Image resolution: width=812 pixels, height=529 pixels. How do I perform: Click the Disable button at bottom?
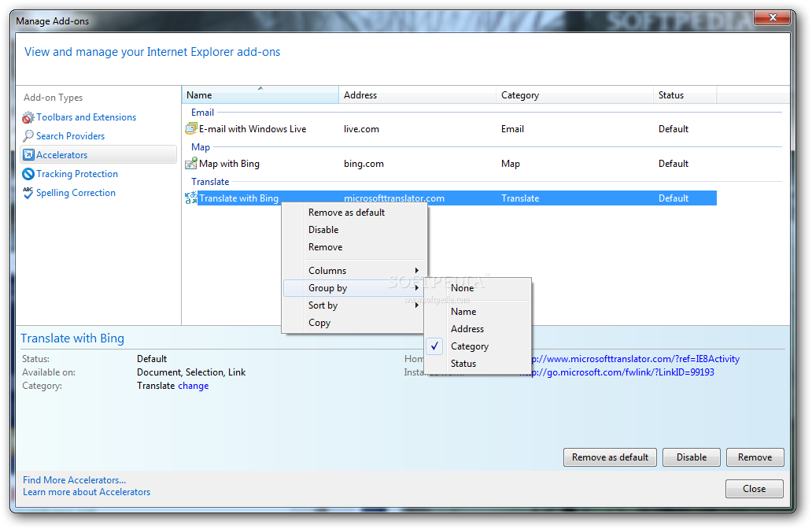pos(692,457)
